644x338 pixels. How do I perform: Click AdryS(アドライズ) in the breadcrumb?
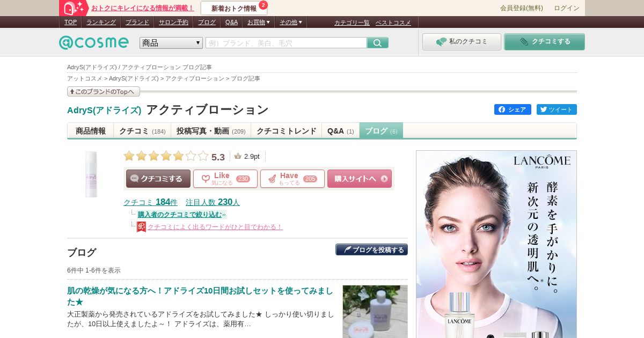pyautogui.click(x=134, y=78)
